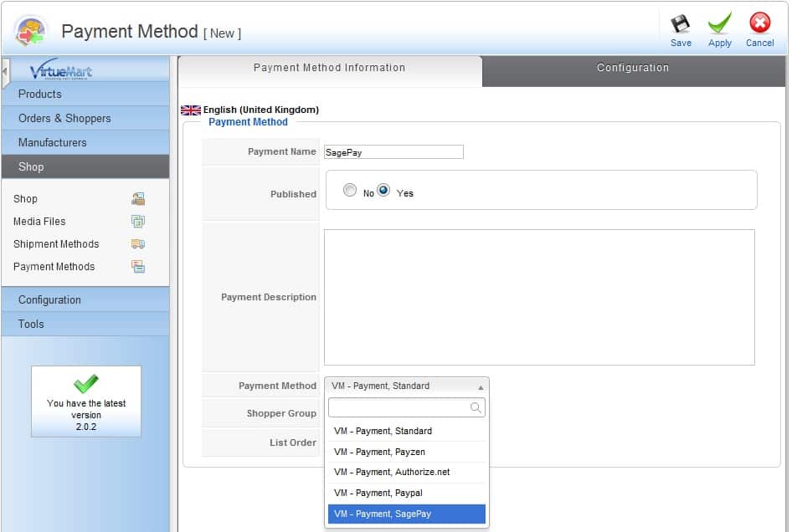Click the List Order label

(293, 442)
